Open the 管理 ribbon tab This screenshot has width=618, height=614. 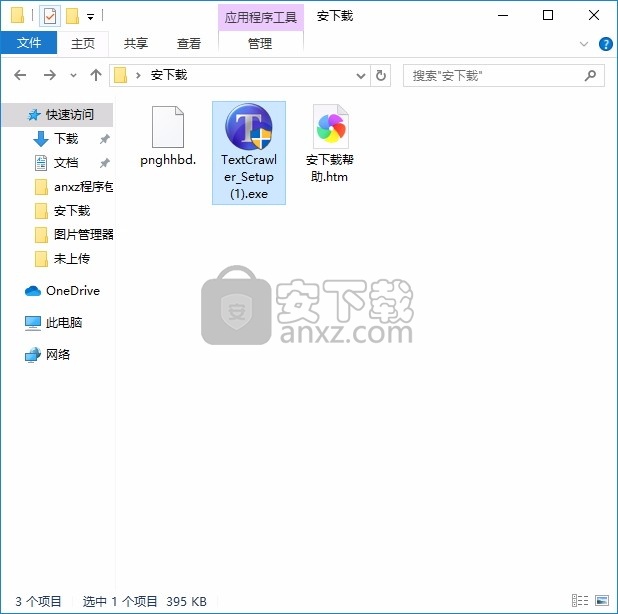260,43
